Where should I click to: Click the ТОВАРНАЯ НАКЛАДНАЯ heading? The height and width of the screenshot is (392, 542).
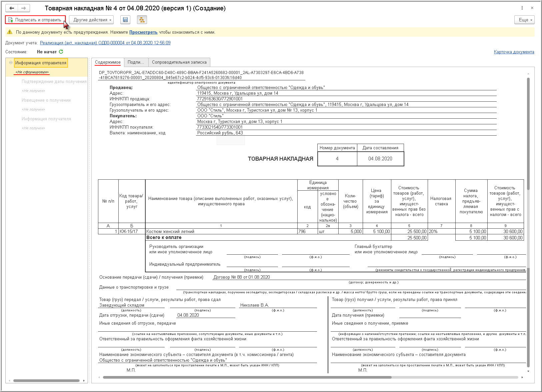[x=281, y=159]
